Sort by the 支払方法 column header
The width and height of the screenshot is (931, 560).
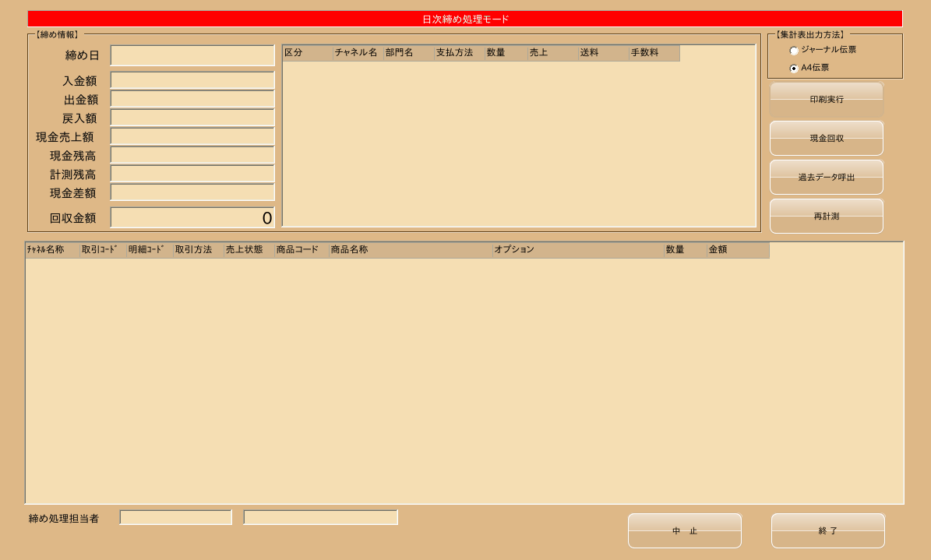coord(460,53)
